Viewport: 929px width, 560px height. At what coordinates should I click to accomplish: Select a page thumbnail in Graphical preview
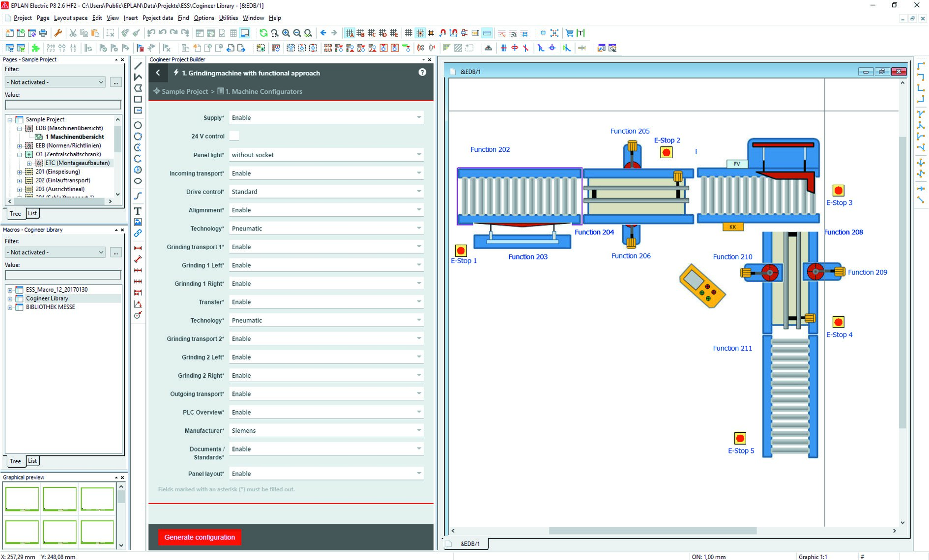[22, 498]
